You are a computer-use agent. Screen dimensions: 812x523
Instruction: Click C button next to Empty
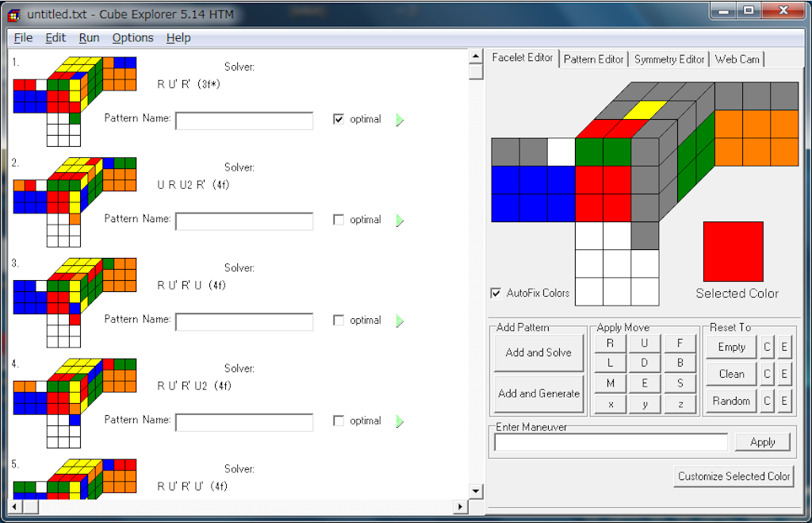767,348
